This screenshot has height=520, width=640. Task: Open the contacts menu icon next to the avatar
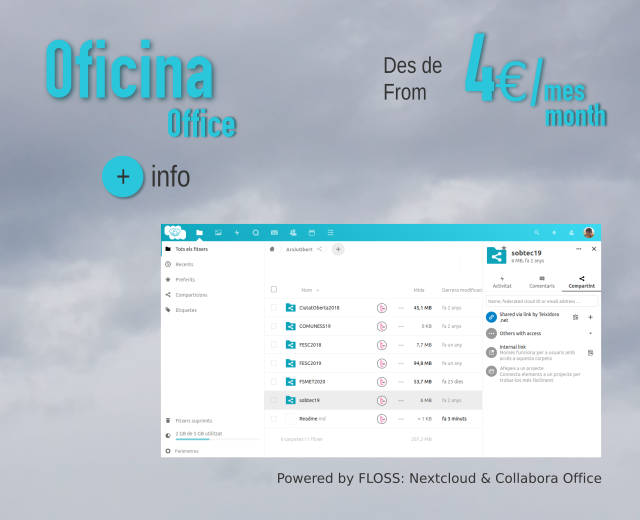[x=571, y=233]
